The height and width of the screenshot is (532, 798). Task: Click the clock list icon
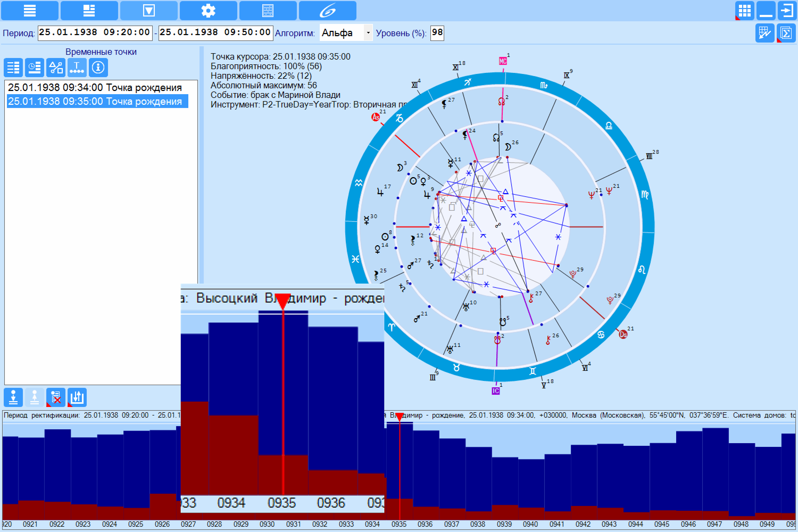click(x=35, y=68)
